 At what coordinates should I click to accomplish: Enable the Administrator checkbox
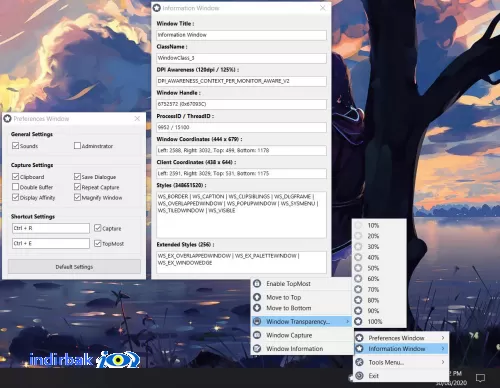point(77,146)
